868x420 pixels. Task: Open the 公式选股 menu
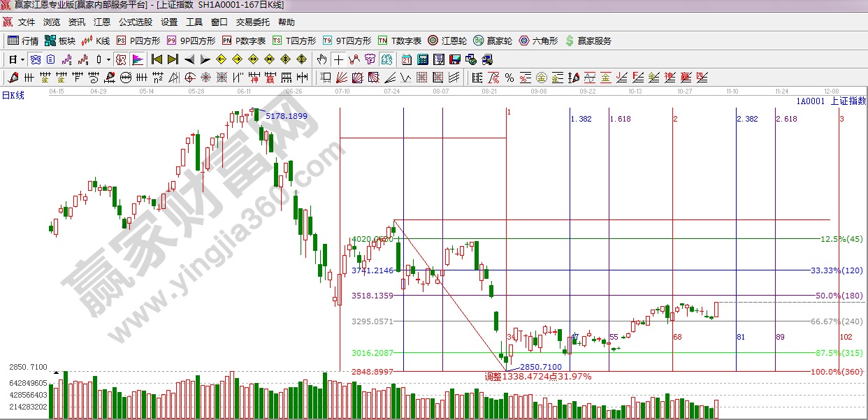[x=135, y=22]
